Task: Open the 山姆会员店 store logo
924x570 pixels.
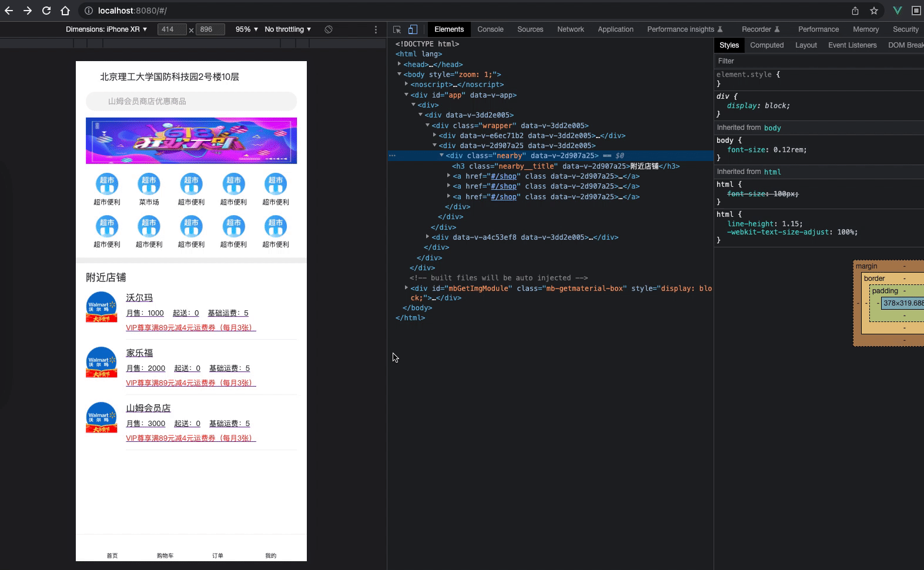Action: [101, 417]
